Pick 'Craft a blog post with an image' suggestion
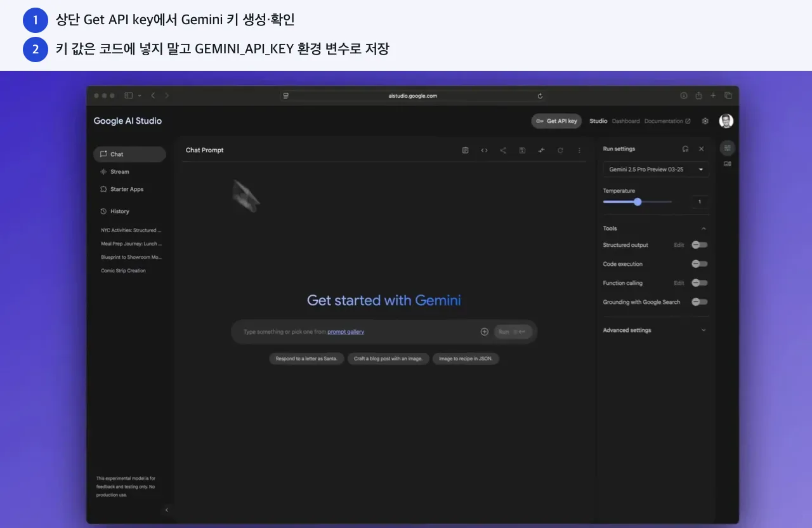 388,359
